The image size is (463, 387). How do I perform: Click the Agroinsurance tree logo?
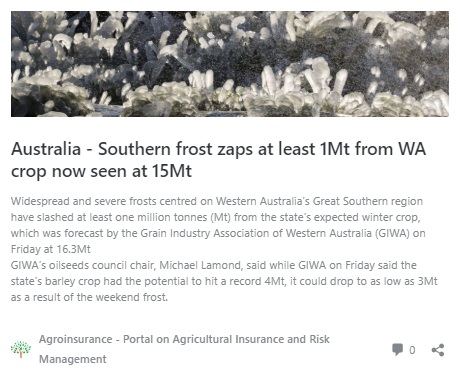point(21,349)
